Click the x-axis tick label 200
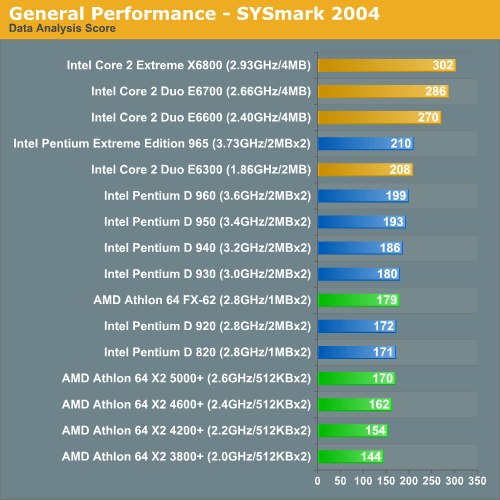The image size is (500, 500). pos(409,481)
